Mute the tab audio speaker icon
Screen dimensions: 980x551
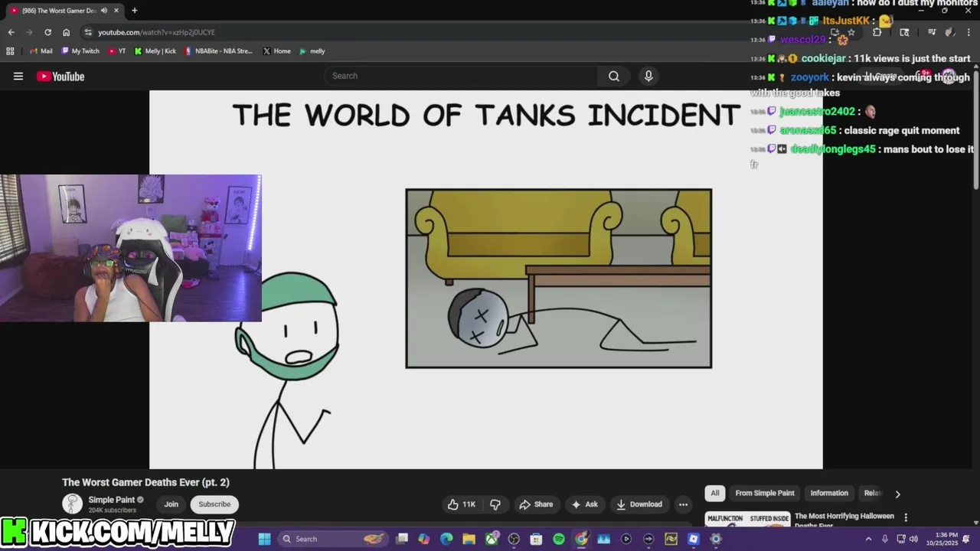pyautogui.click(x=103, y=11)
